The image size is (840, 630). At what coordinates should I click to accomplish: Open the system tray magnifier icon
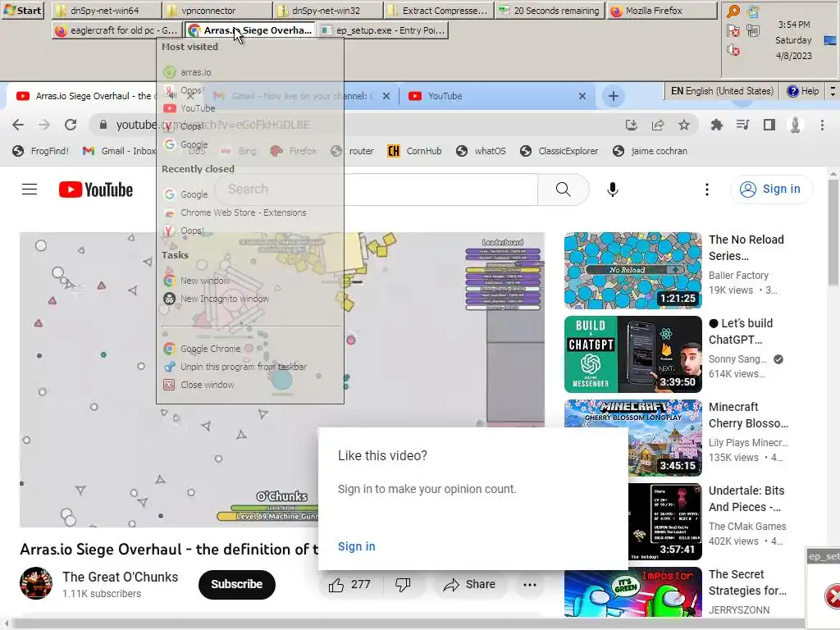(x=733, y=11)
